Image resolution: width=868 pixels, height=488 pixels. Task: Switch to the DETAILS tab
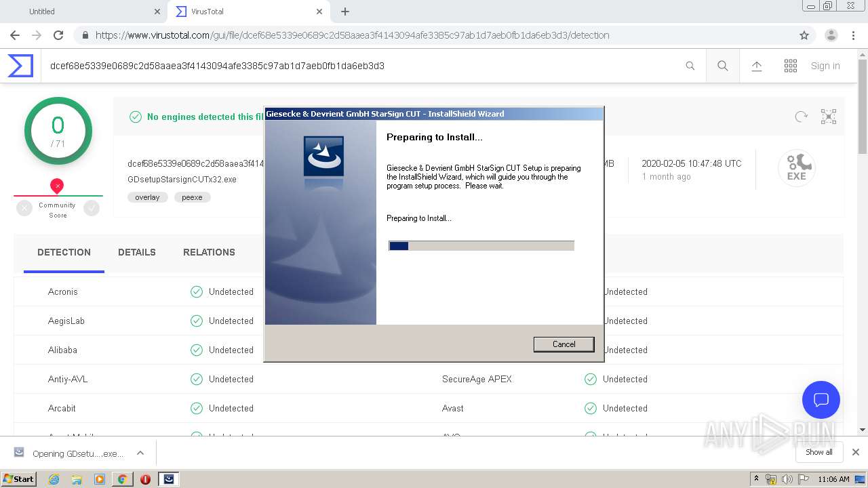point(137,252)
